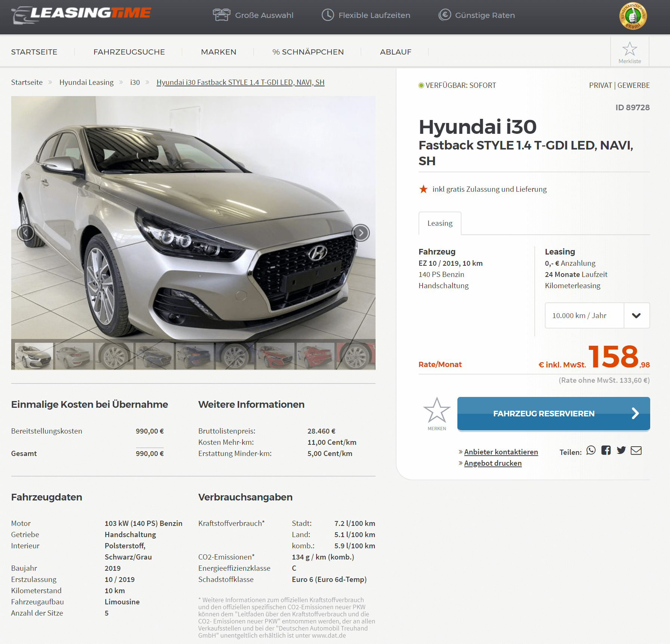
Task: Click Rate ohne MwSt. 133,60 € text
Action: tap(604, 380)
